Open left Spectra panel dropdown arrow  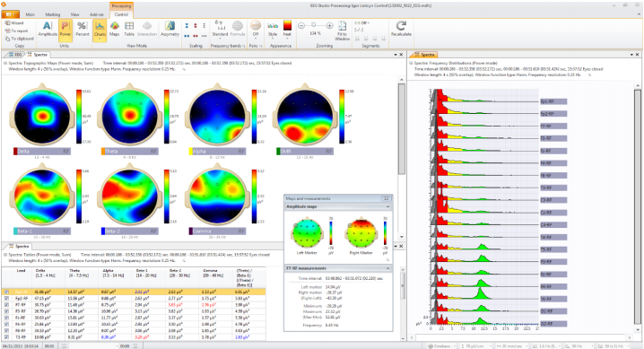click(396, 55)
